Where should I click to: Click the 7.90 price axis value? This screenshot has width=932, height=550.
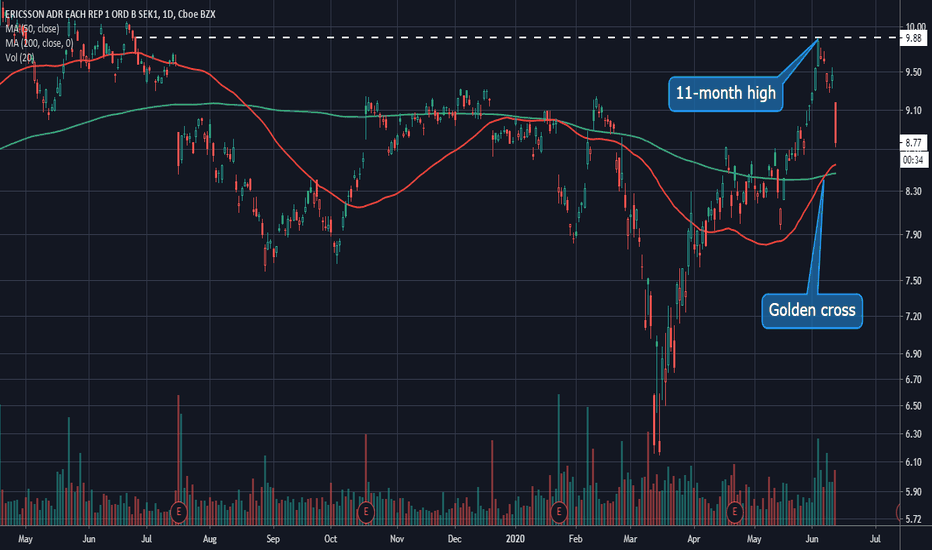pos(913,235)
